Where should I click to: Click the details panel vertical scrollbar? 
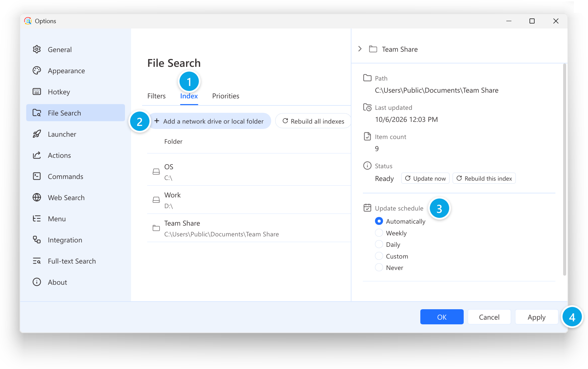tap(564, 170)
